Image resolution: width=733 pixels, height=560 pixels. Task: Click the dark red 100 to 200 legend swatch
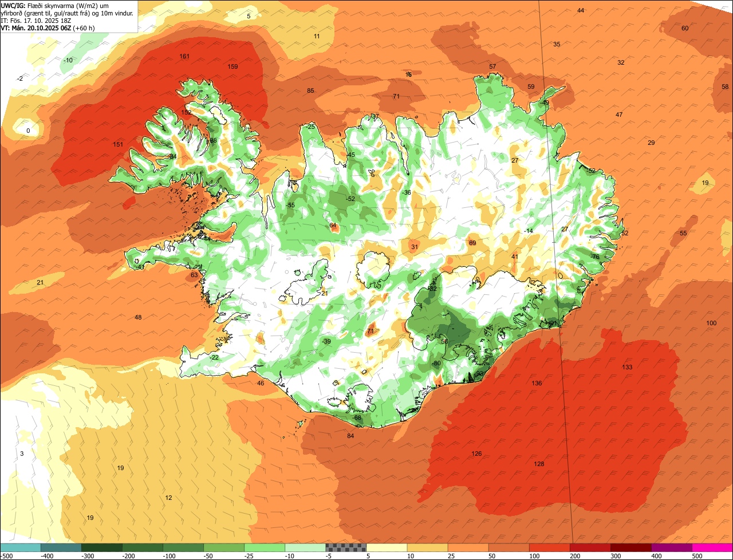(550, 547)
